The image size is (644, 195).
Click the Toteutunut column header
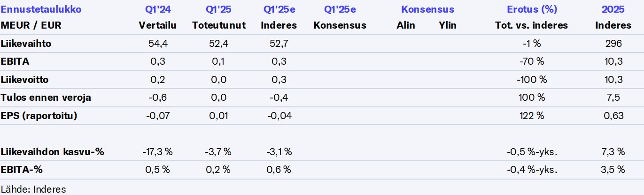click(x=218, y=25)
